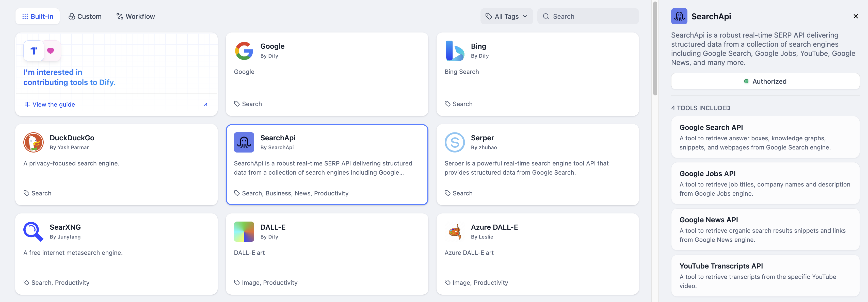Click 'By Yash Parmar' author text
Screen dimensions: 868x302
pyautogui.click(x=69, y=147)
